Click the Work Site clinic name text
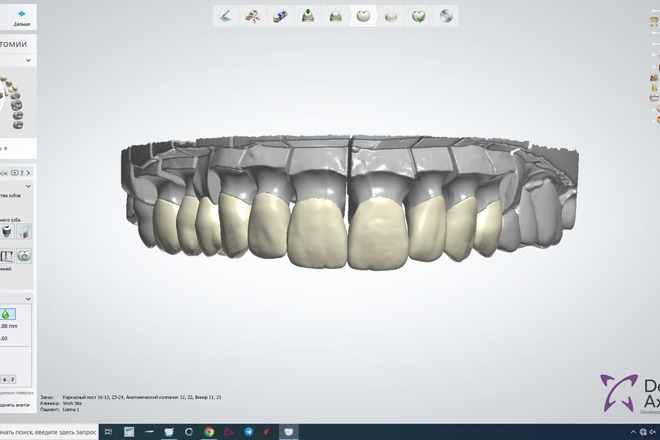660x440 pixels. (72, 403)
